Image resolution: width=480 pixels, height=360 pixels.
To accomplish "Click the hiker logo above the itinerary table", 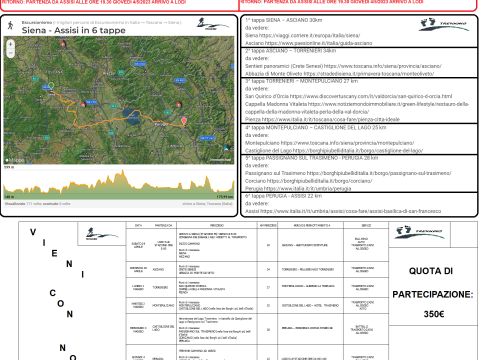I will [101, 234].
